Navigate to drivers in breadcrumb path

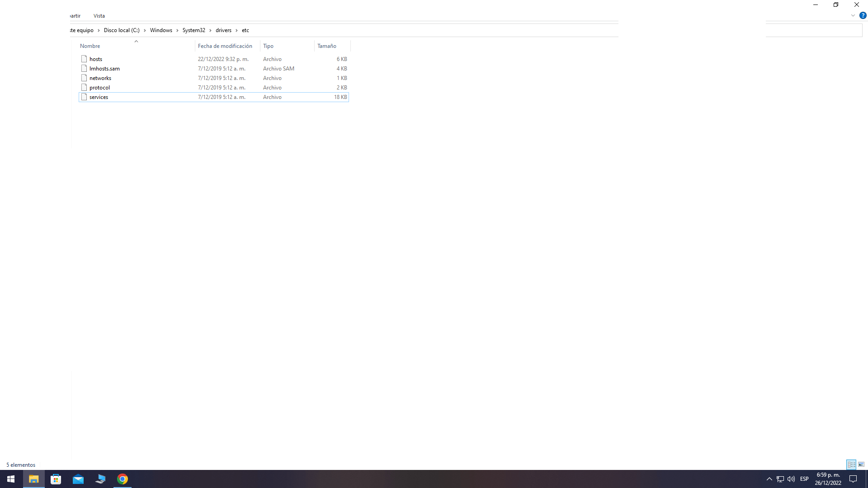[x=223, y=30]
